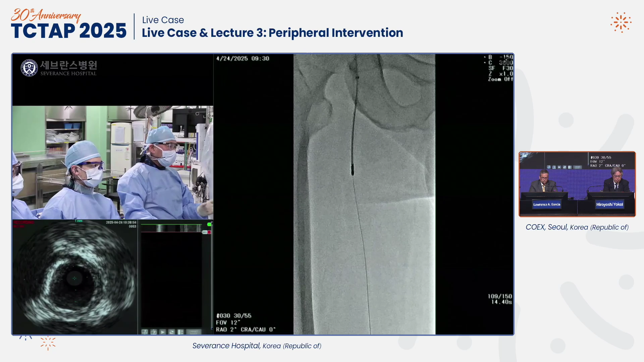Click the green marker on IVUS longitudinal strip
644x362 pixels.
point(209,224)
